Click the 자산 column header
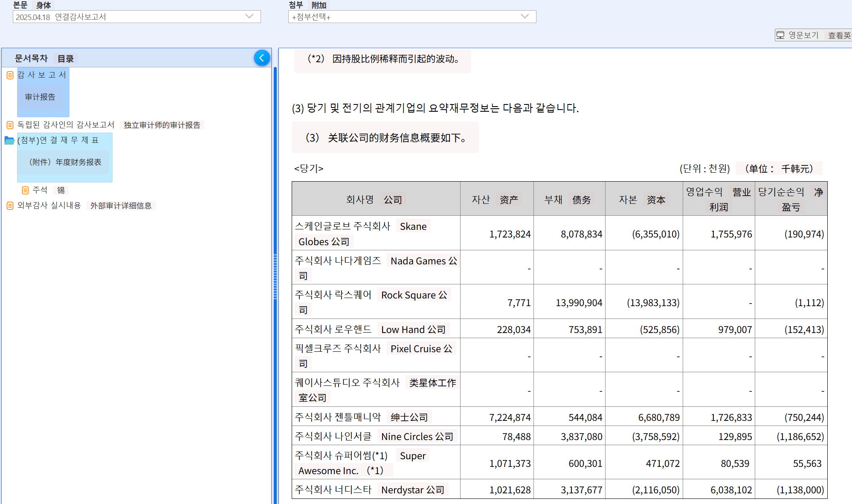Screen dimensions: 852x504 click(497, 199)
